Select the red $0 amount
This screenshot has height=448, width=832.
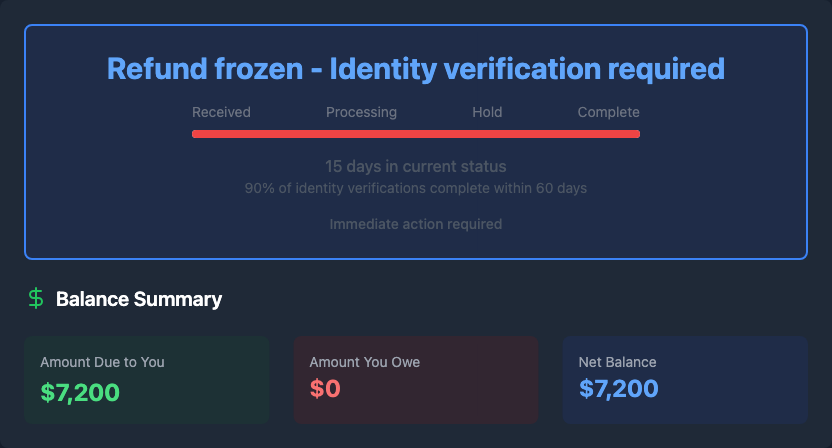click(x=325, y=389)
